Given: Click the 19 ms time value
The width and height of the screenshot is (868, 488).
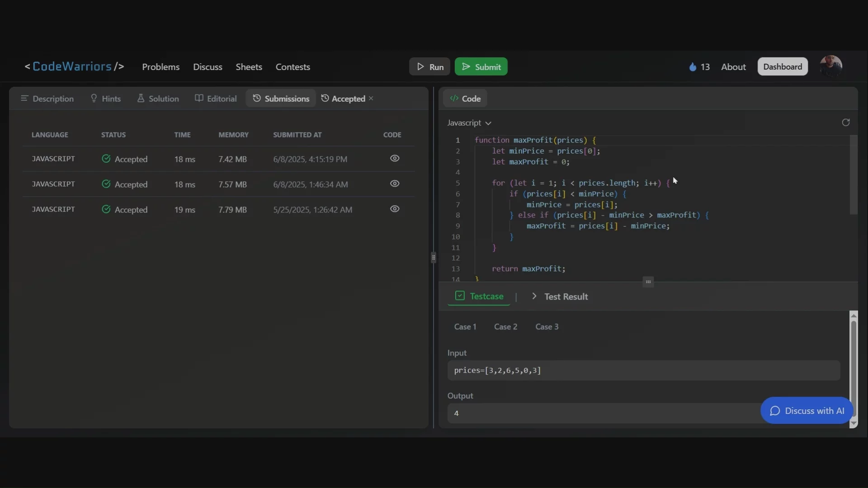Looking at the screenshot, I should pyautogui.click(x=184, y=210).
